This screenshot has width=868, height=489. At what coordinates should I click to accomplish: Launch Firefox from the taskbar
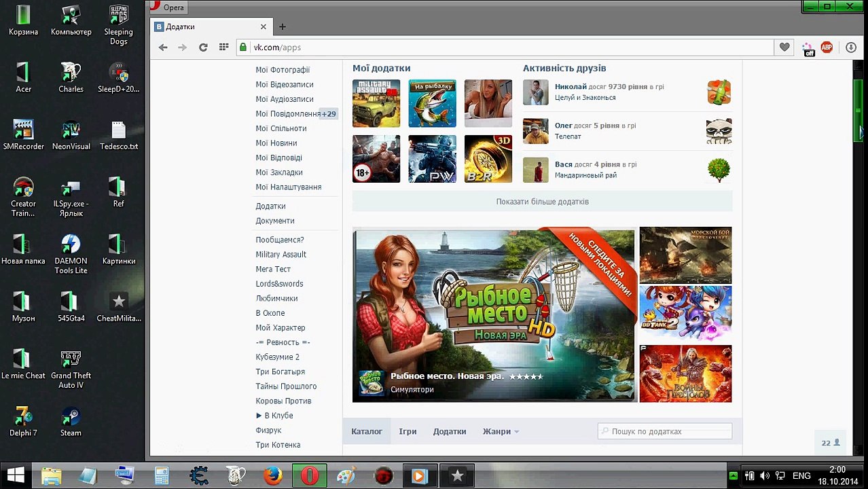[x=273, y=476]
